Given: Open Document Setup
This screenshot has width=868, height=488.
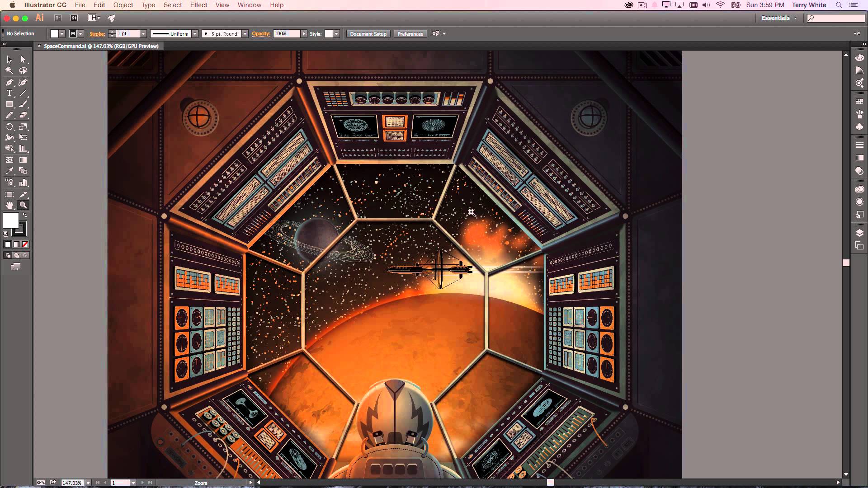Looking at the screenshot, I should tap(368, 33).
